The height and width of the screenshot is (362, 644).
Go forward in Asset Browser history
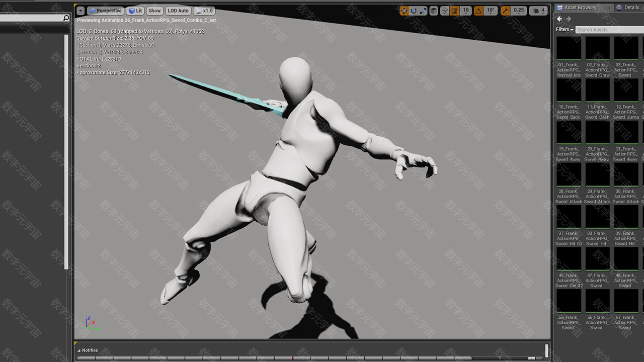tap(569, 19)
